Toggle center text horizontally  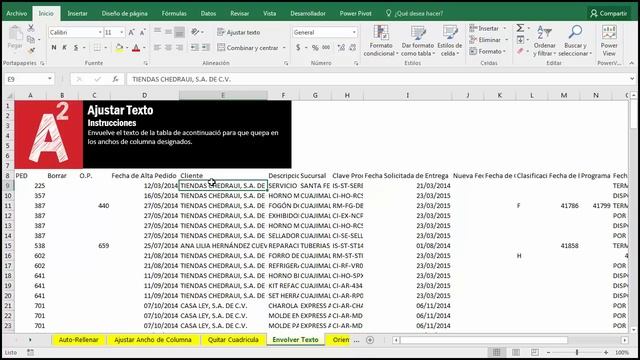pos(169,48)
